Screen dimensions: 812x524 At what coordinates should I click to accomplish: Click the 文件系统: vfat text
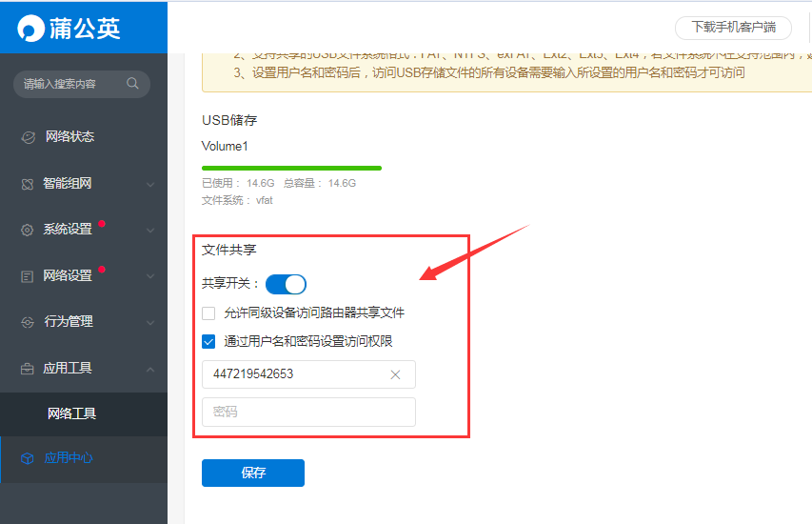click(237, 200)
